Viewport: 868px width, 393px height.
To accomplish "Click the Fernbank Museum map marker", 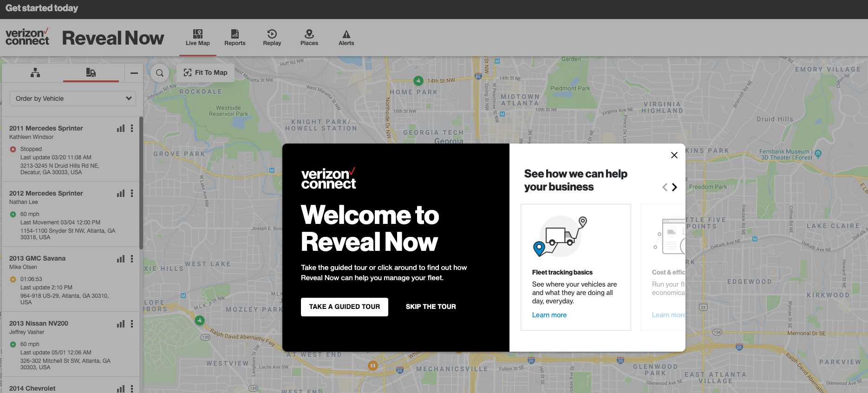I will (x=818, y=153).
